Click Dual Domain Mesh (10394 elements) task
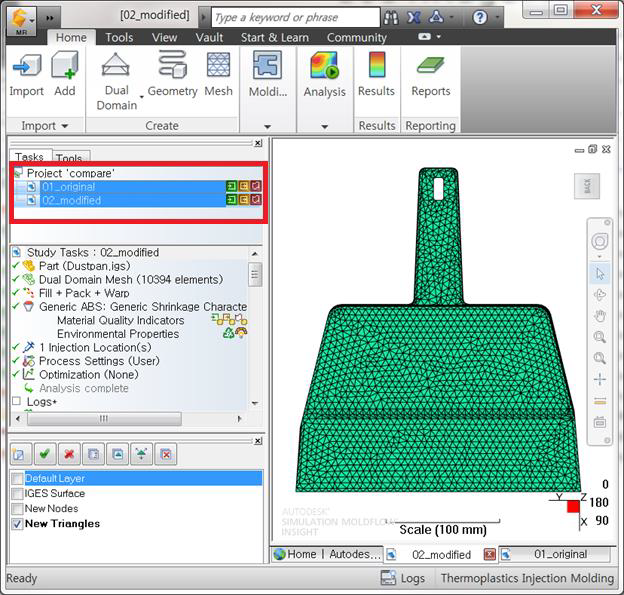This screenshot has width=624, height=595. coord(131,279)
